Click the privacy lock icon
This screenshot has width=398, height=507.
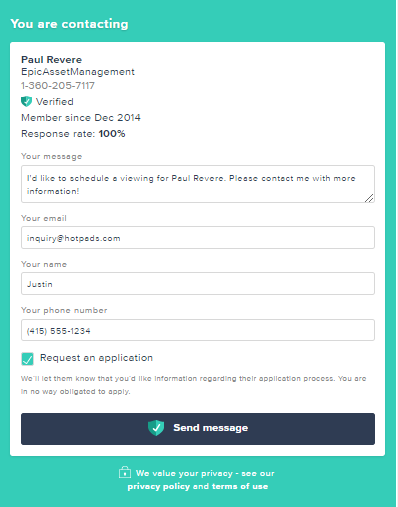point(125,472)
